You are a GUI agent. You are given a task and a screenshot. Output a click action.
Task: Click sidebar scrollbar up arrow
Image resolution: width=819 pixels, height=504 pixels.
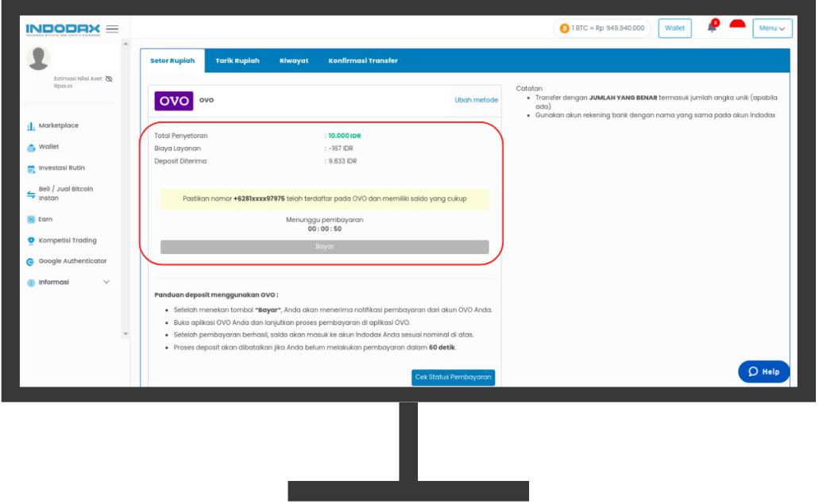[126, 44]
